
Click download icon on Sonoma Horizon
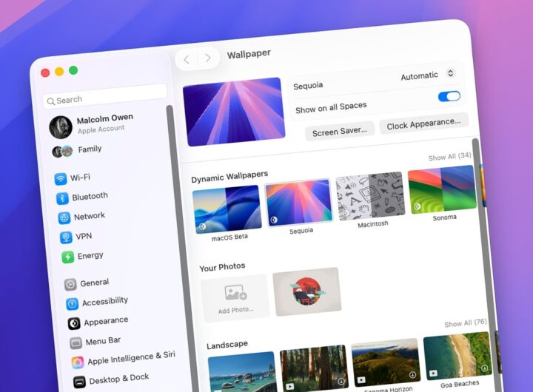[412, 374]
